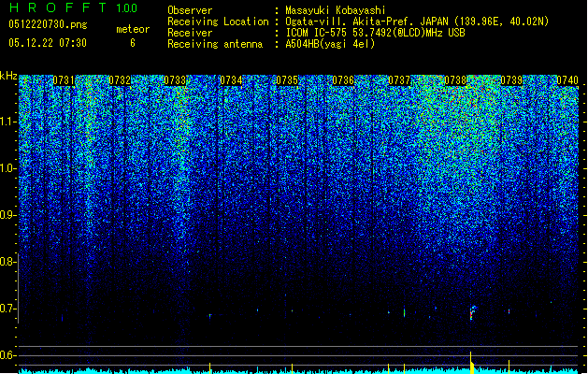Click the meteor label
The width and height of the screenshot is (588, 374).
(133, 29)
